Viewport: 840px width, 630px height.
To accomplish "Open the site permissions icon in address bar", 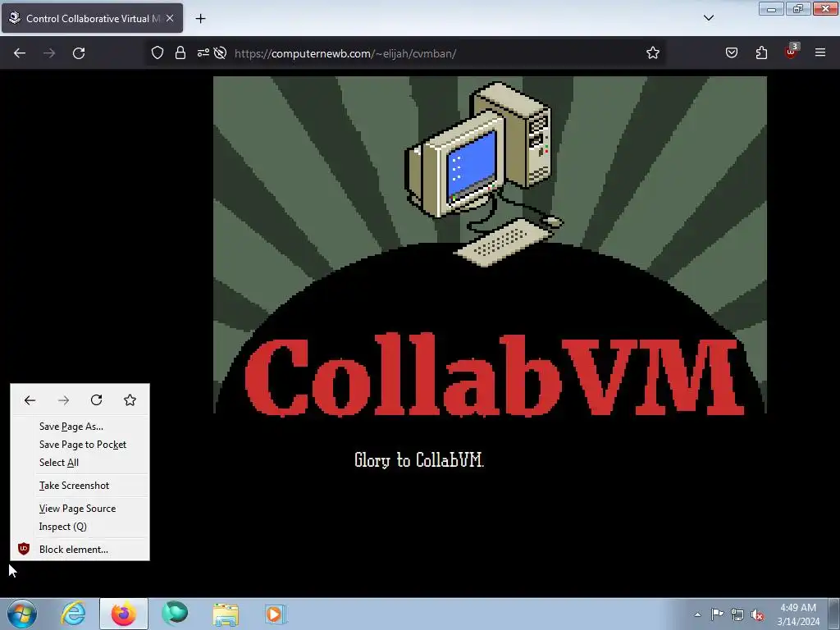I will [x=203, y=53].
